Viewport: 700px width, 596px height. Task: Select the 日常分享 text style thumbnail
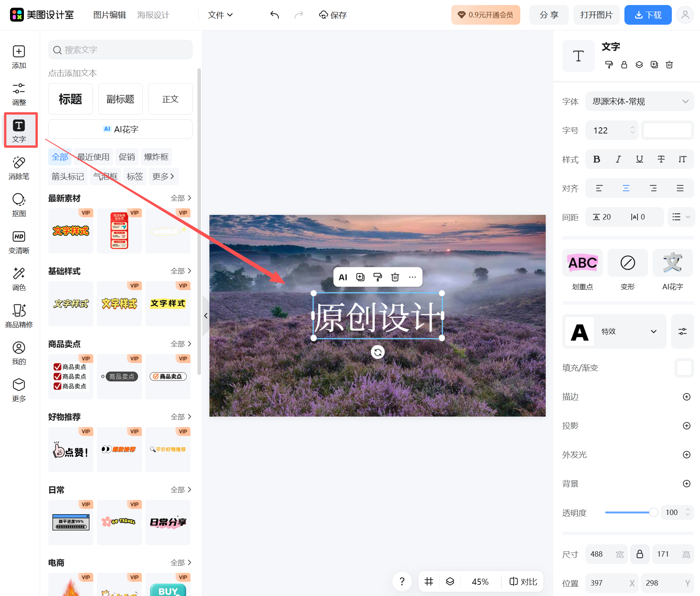pos(168,522)
